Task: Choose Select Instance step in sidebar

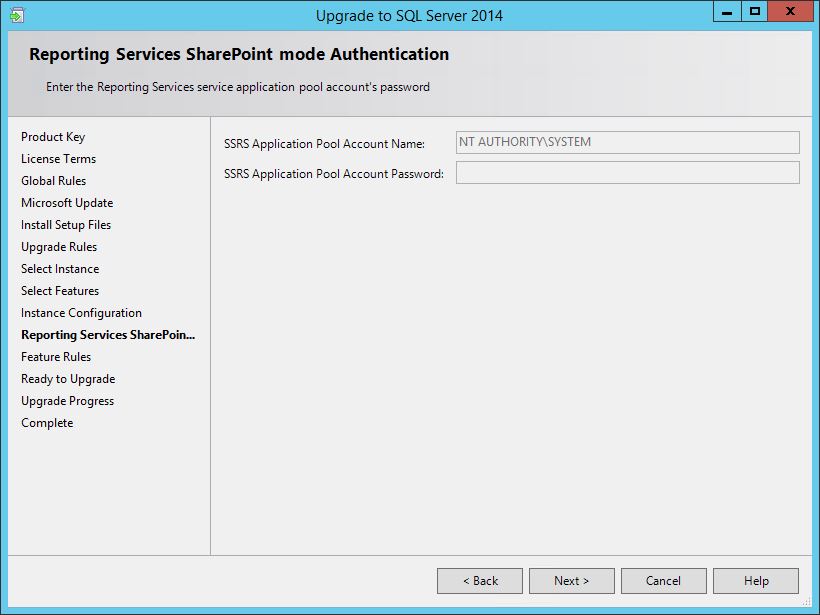Action: [x=60, y=269]
